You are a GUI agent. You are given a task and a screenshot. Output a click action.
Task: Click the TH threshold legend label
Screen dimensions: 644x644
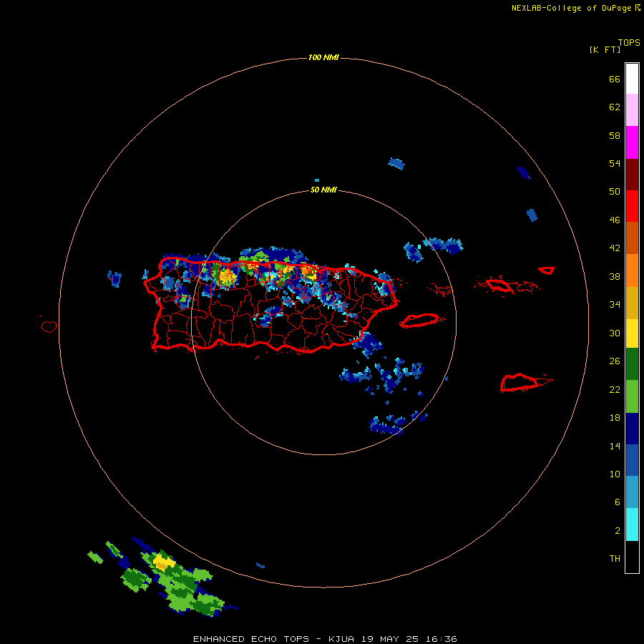pyautogui.click(x=615, y=558)
